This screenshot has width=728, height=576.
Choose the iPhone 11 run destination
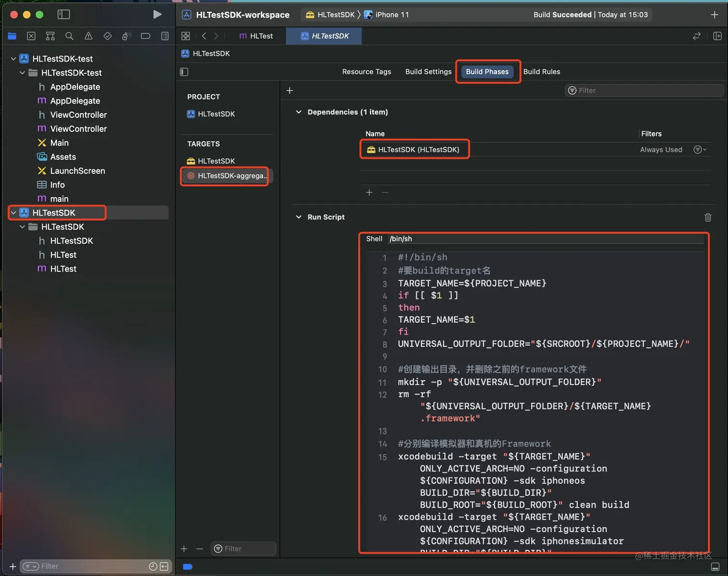point(387,15)
